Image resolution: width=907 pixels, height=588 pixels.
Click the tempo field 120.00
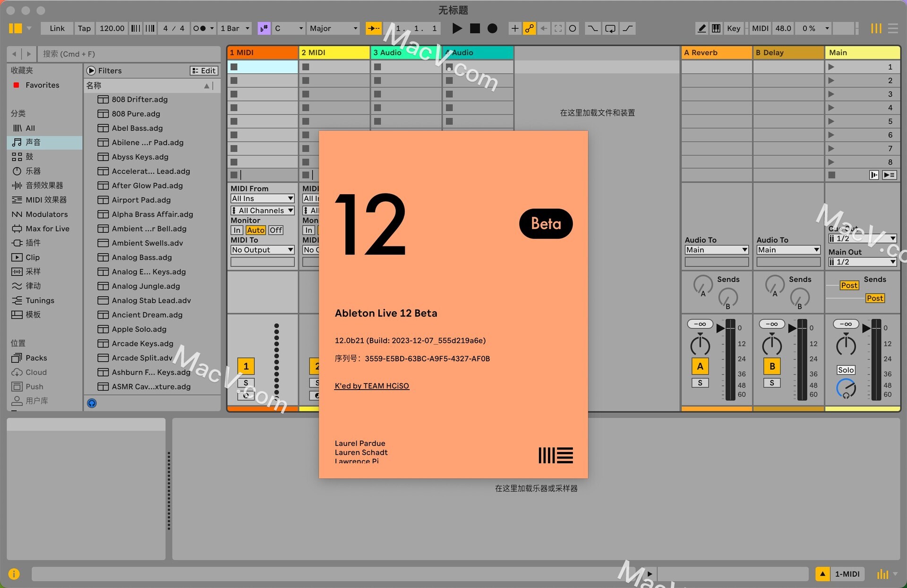[112, 28]
